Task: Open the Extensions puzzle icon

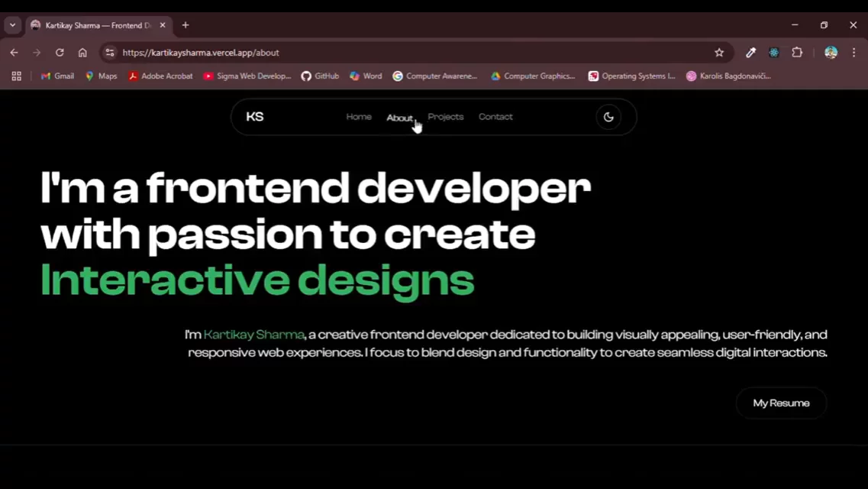Action: click(797, 53)
